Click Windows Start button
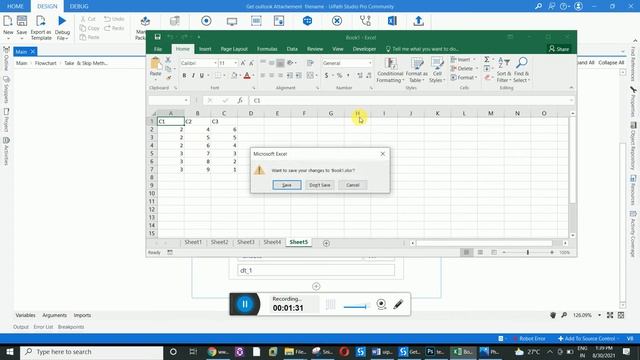The image size is (640, 360). point(9,352)
